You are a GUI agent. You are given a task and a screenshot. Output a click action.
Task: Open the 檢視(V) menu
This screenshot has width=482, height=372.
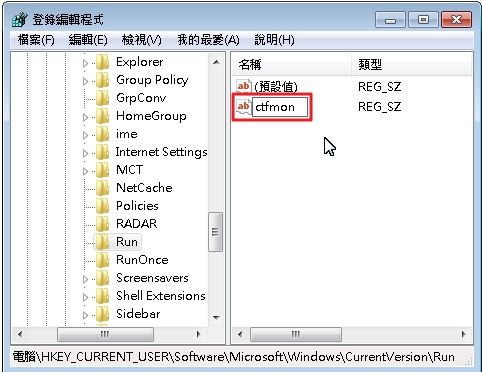[142, 40]
